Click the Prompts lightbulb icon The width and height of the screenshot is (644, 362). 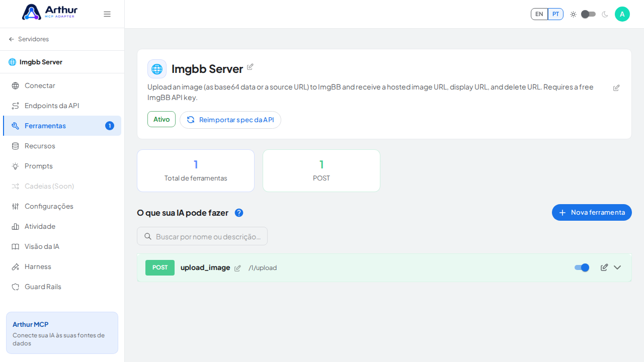point(16,166)
